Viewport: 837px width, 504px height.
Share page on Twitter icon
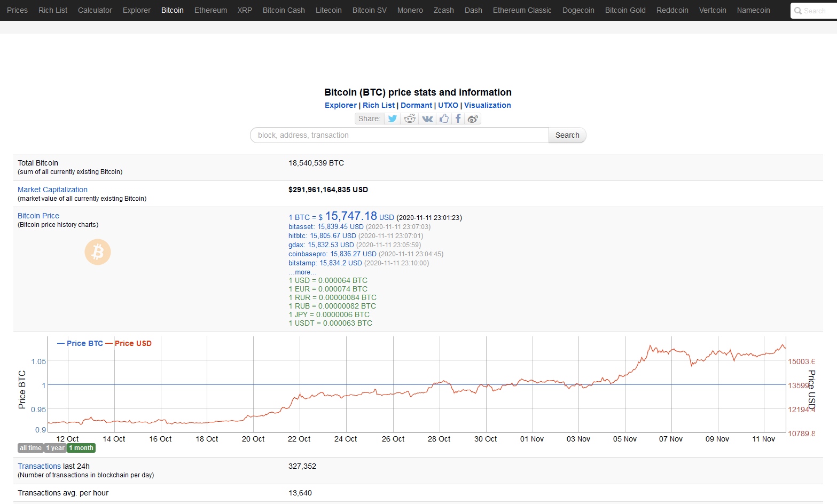[393, 119]
